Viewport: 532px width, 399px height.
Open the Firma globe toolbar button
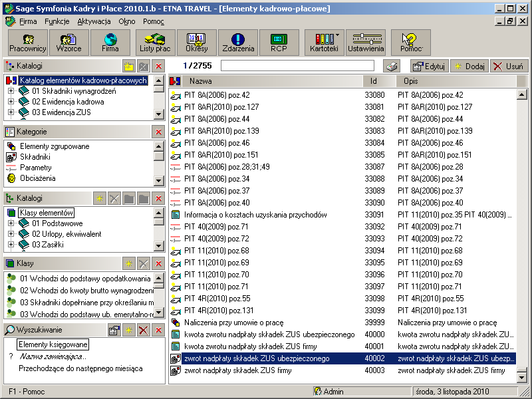point(110,43)
